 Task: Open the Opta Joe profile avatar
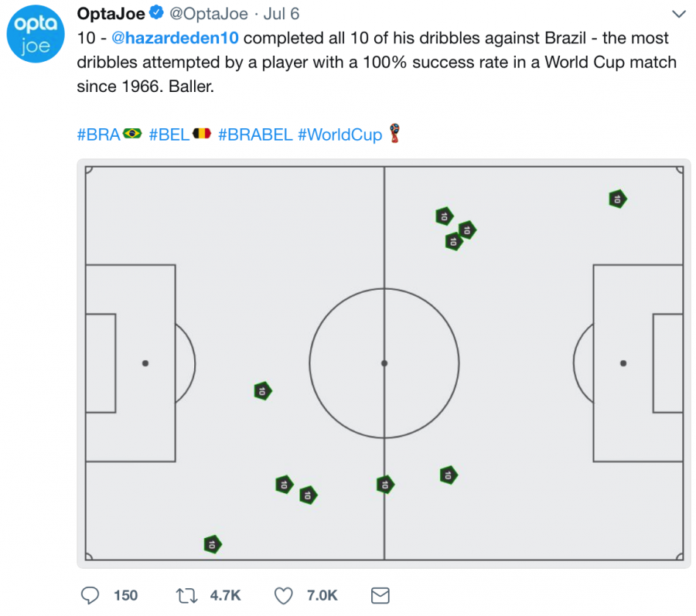click(x=33, y=36)
